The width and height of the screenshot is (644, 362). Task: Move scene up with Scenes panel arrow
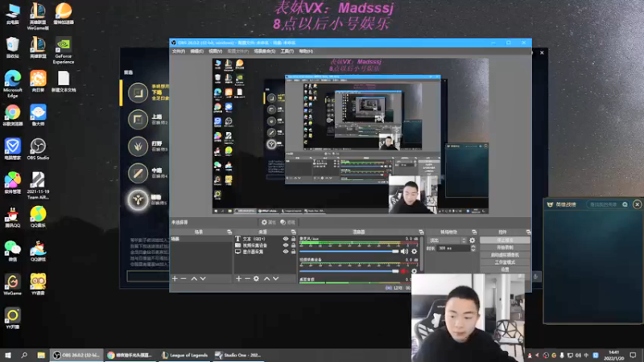[x=194, y=278]
